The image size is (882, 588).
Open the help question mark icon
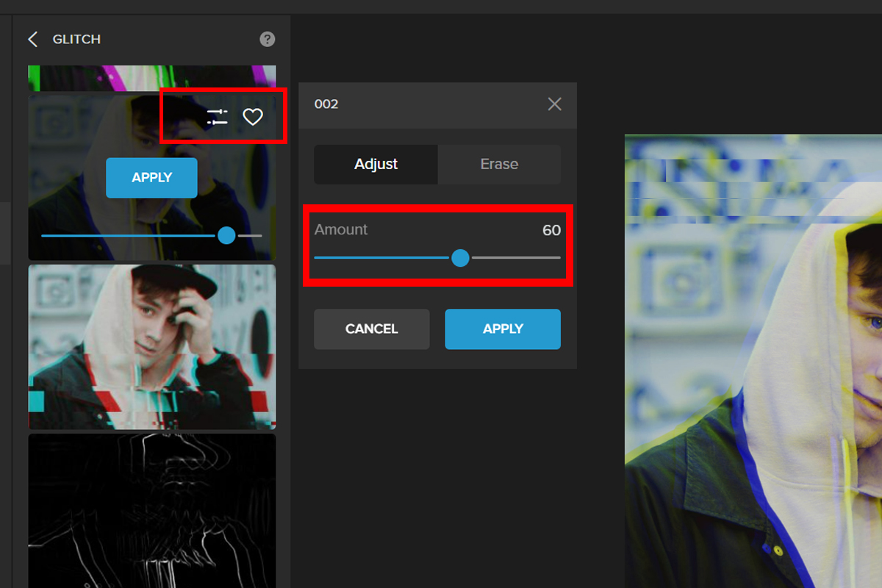pos(268,40)
